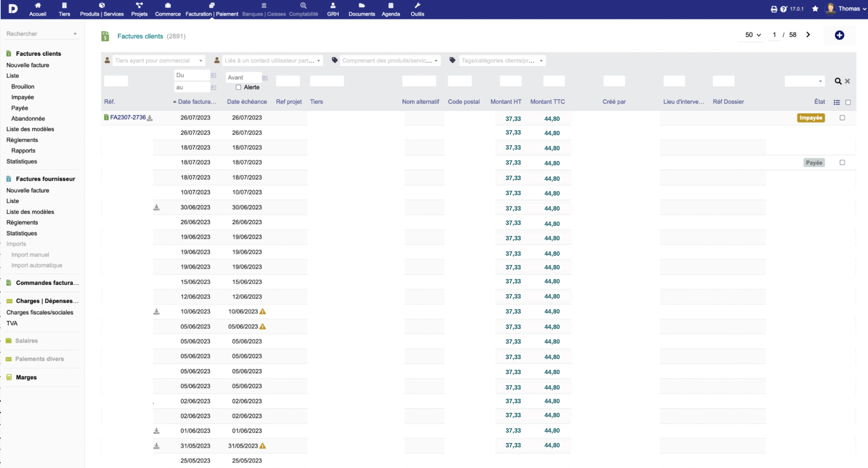Open bookmarks via the star icon
The width and height of the screenshot is (868, 468).
coord(815,9)
